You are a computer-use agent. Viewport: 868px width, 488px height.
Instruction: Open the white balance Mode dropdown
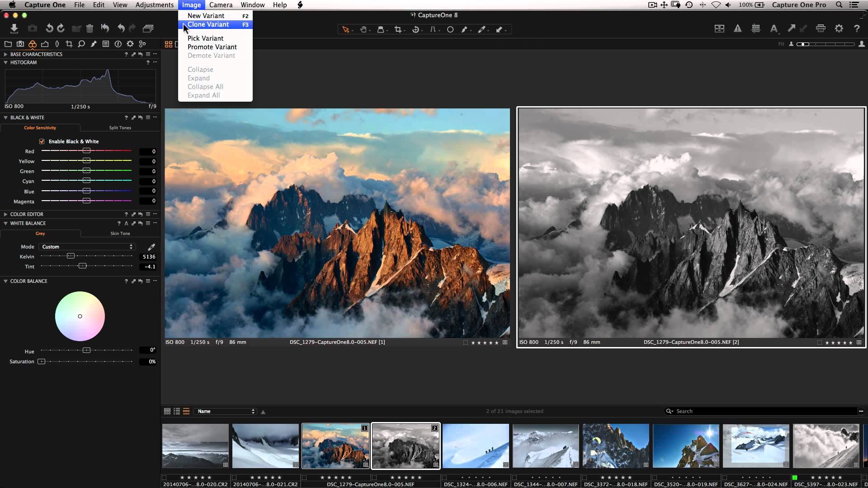coord(87,247)
